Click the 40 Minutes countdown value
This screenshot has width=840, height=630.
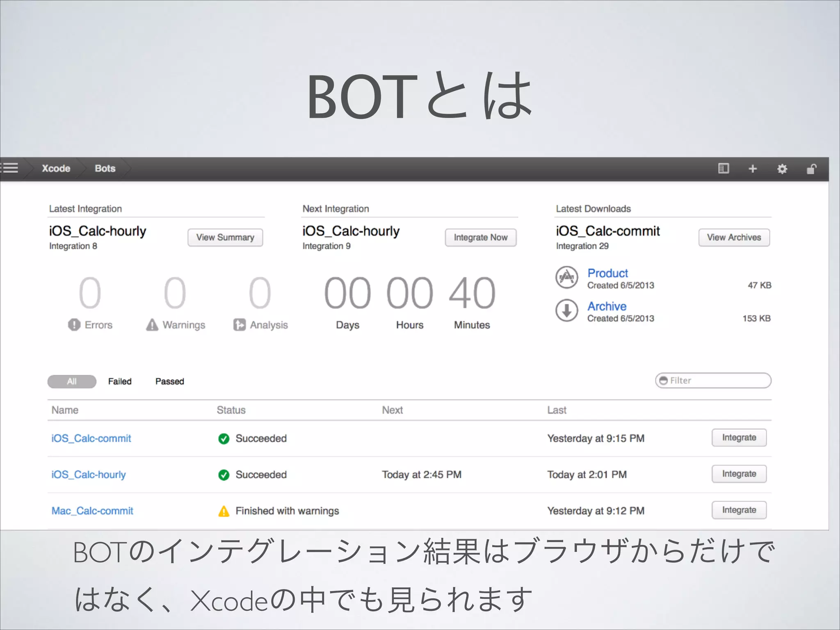(x=472, y=292)
